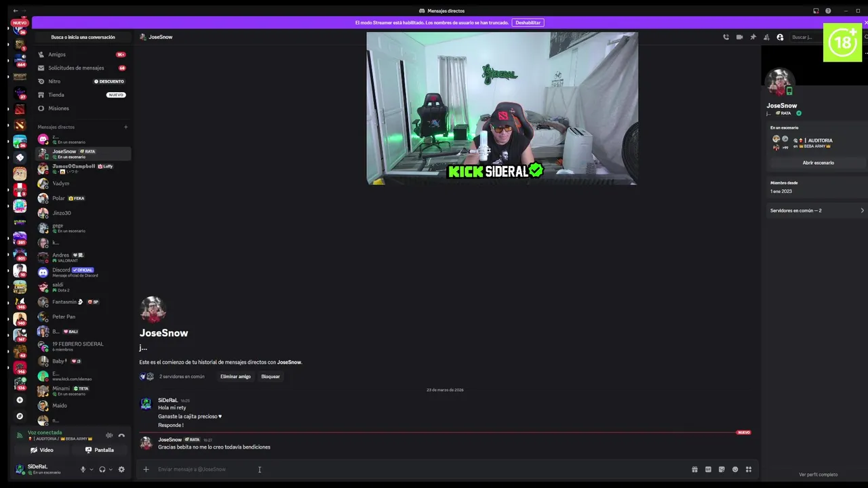Viewport: 868px width, 488px height.
Task: Click Abrir escenario button
Action: pos(818,163)
